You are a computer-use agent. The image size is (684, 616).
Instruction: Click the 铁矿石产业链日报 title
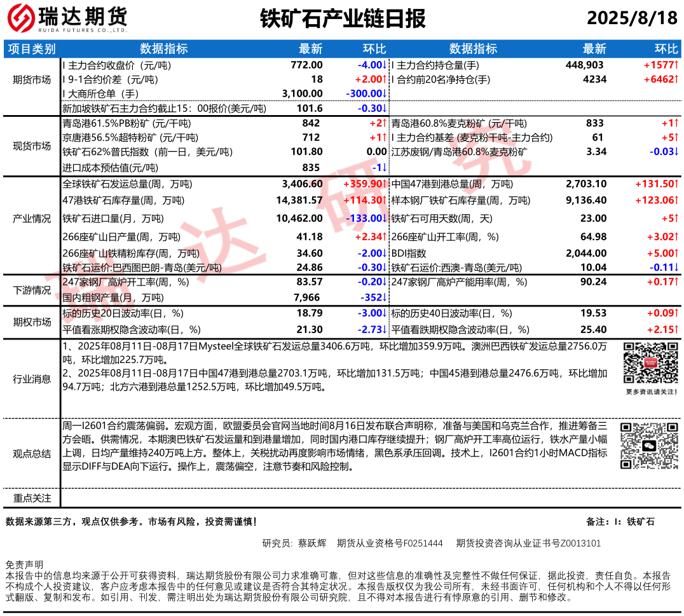343,19
